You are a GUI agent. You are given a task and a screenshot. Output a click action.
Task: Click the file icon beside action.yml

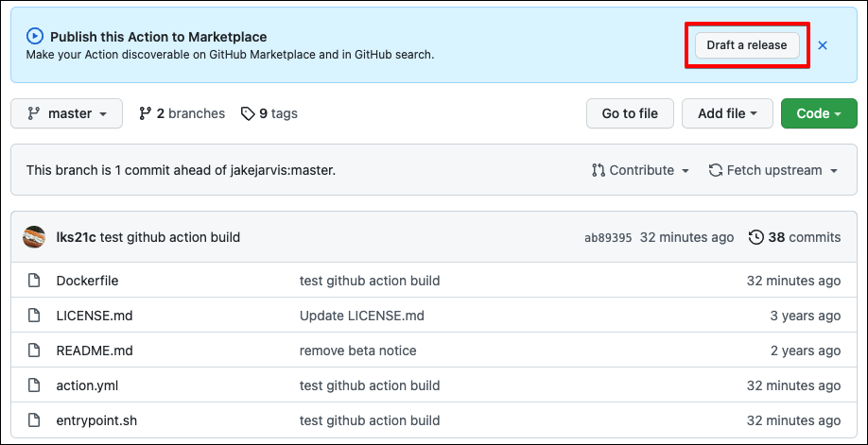click(34, 385)
